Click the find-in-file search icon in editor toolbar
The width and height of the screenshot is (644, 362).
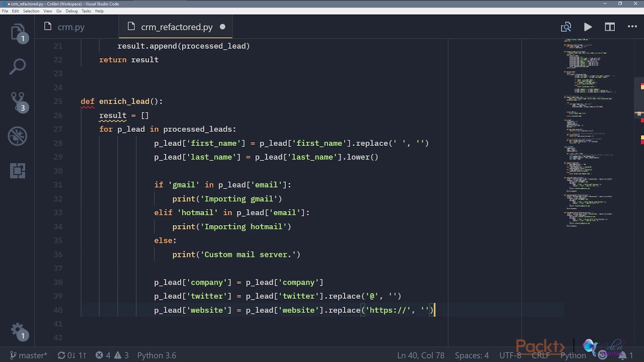(566, 27)
